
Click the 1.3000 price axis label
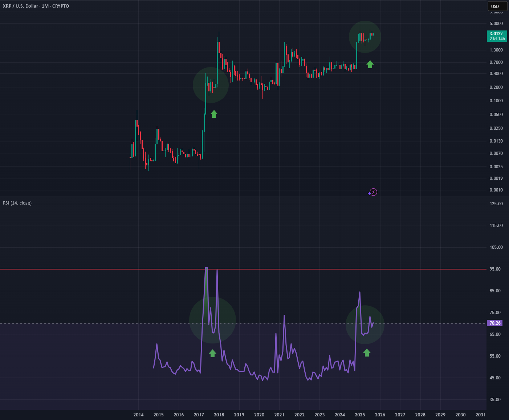pos(496,50)
